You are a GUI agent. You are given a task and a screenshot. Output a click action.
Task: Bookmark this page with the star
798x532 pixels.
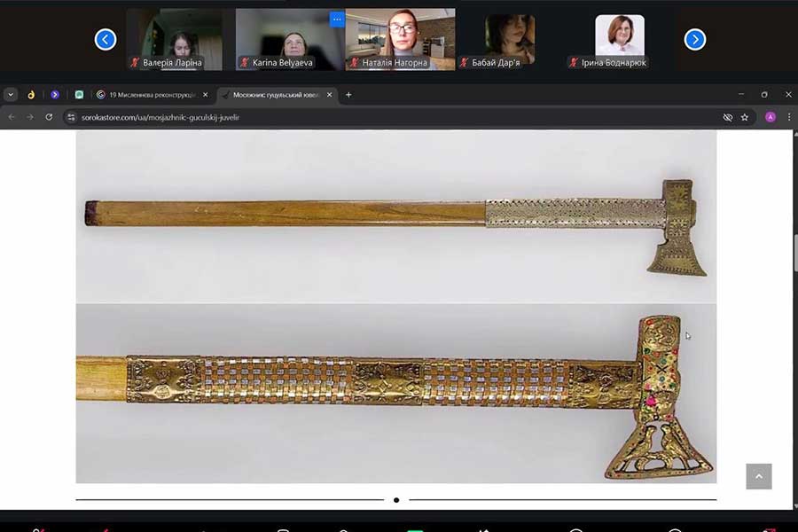tap(745, 117)
